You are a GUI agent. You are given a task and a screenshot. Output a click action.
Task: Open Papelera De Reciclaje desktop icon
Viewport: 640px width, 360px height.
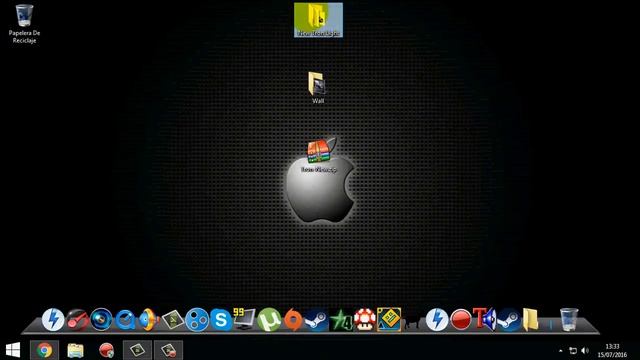[x=24, y=23]
